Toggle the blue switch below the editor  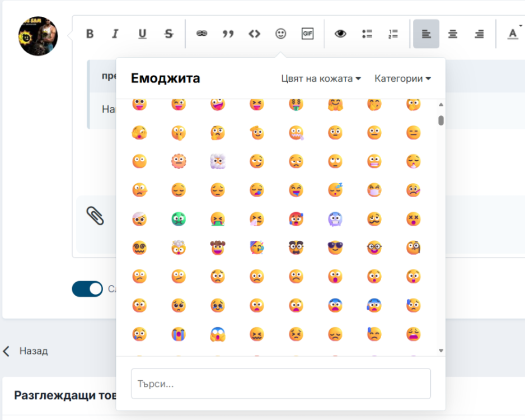[87, 289]
